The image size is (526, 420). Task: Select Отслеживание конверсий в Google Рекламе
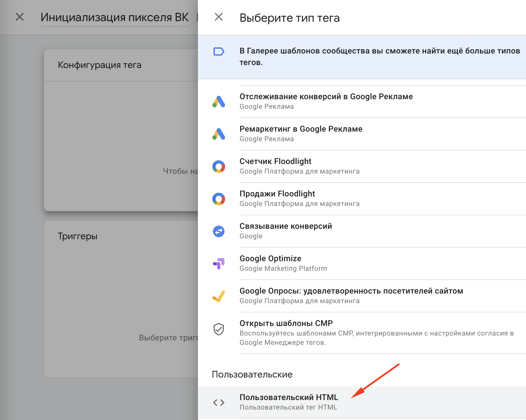pyautogui.click(x=362, y=102)
